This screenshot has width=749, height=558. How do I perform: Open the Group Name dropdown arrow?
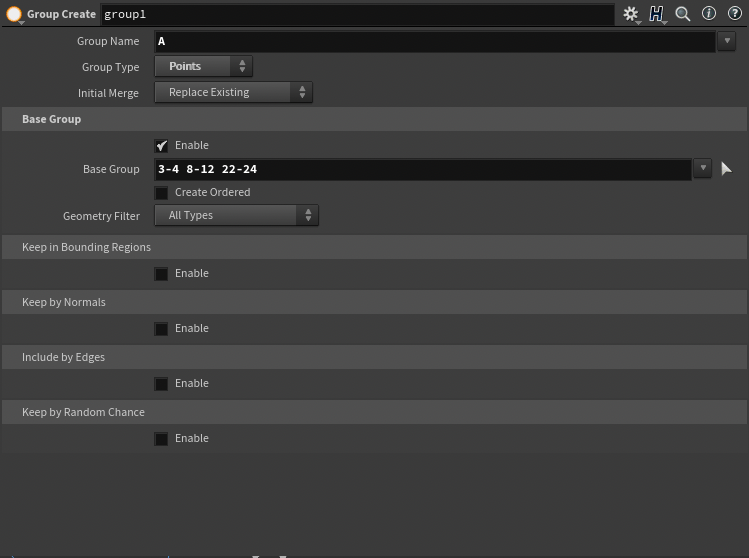[727, 41]
